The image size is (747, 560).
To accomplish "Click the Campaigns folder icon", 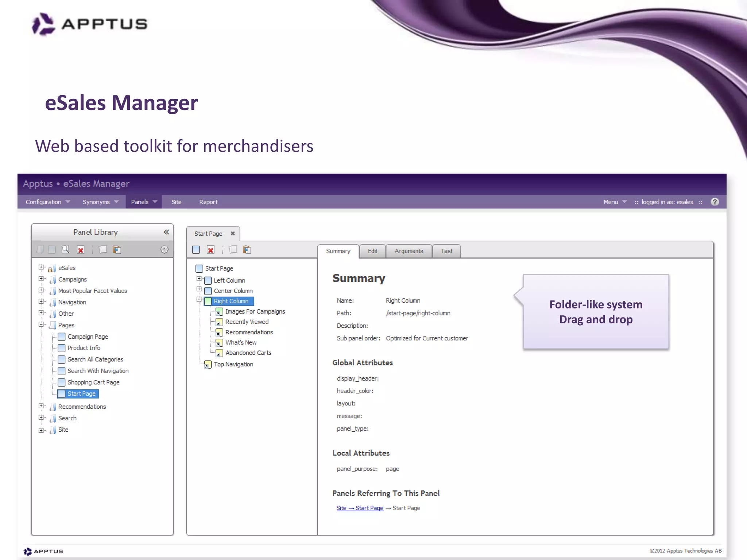I will [x=53, y=280].
